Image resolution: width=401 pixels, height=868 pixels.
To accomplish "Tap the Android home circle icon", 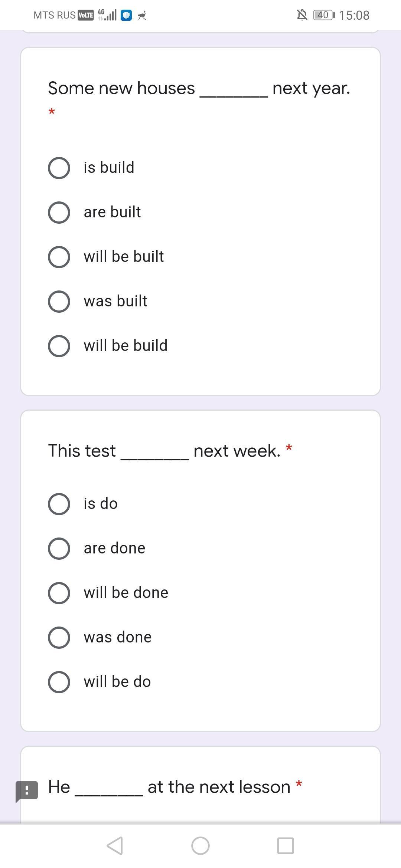I will click(x=200, y=846).
